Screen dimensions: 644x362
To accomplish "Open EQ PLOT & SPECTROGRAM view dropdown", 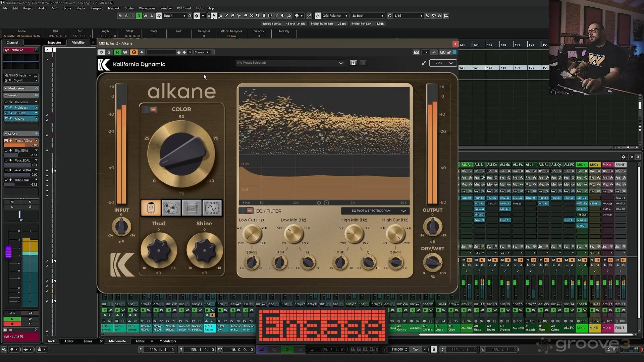I will [375, 211].
